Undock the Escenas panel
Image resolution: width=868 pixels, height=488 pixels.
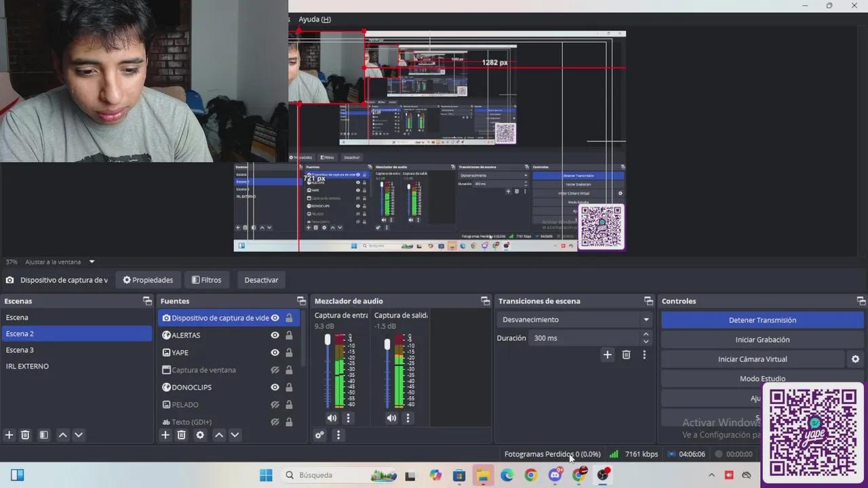point(147,301)
